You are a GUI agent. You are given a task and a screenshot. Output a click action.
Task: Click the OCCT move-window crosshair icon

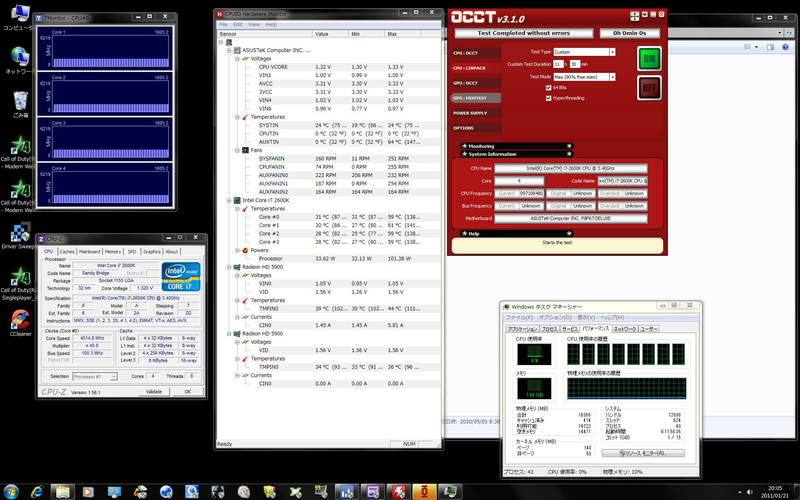coord(634,16)
